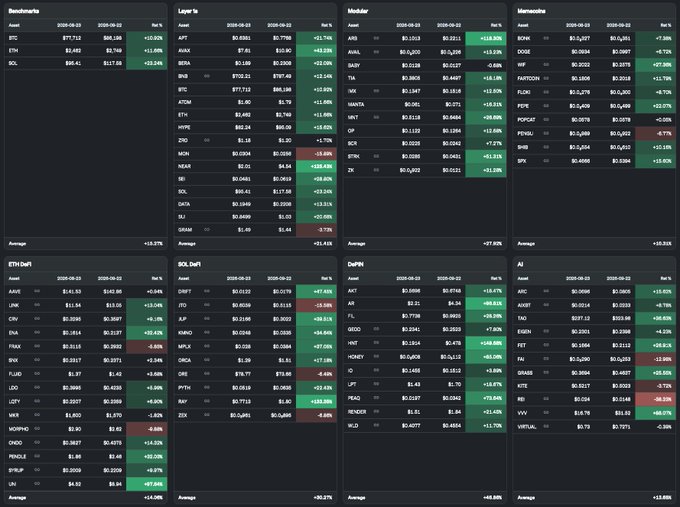Click the link icon beside WIF
The height and width of the screenshot is (507, 680).
pyautogui.click(x=546, y=65)
